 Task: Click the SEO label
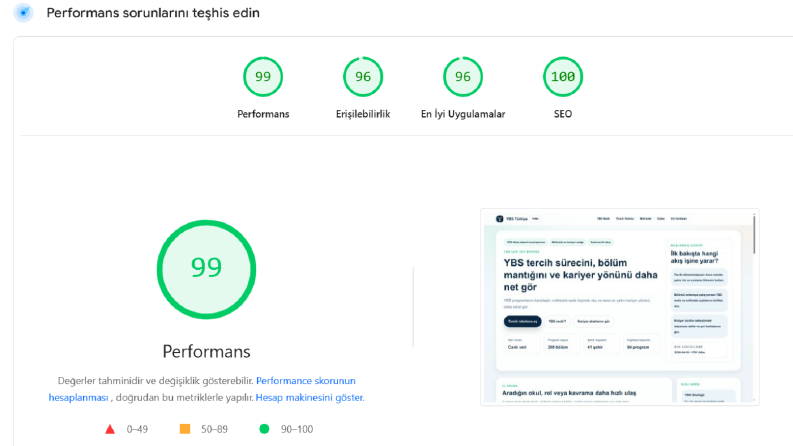point(563,114)
